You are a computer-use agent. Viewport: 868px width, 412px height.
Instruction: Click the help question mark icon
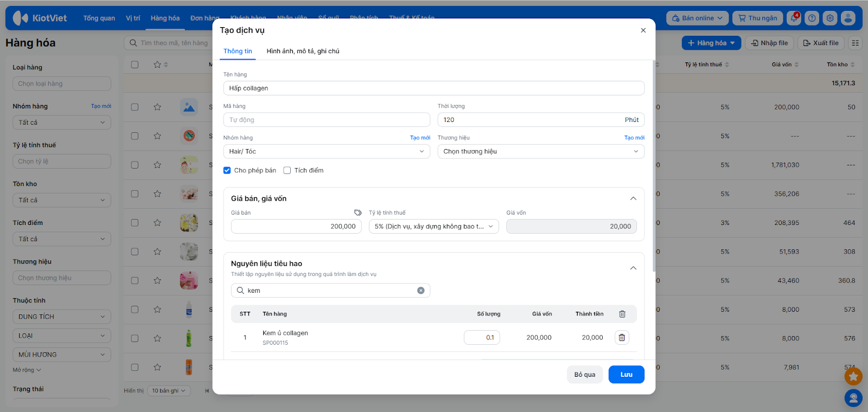812,18
